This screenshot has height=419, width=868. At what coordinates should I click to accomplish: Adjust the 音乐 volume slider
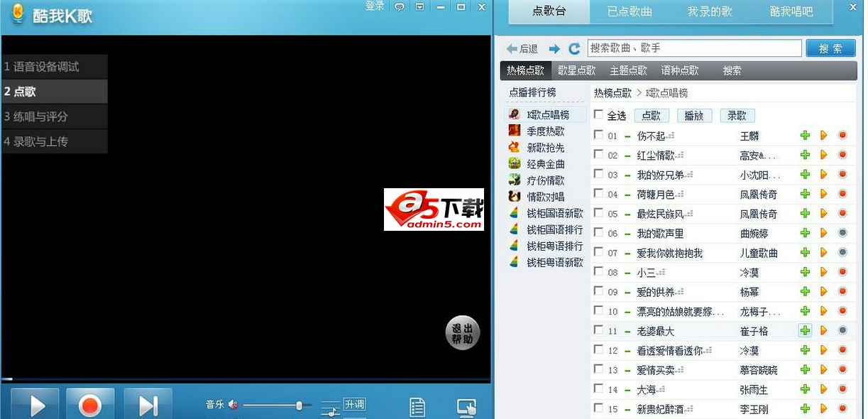pos(299,406)
